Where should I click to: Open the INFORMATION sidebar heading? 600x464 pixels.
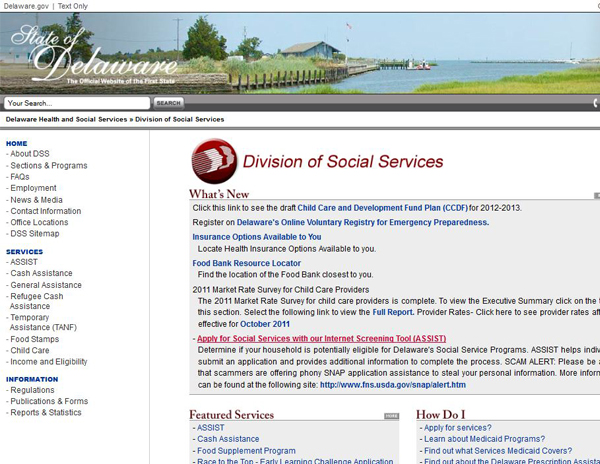coord(32,379)
